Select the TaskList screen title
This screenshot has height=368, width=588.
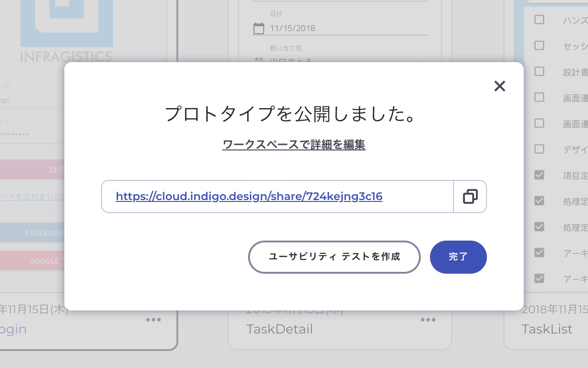pos(547,329)
